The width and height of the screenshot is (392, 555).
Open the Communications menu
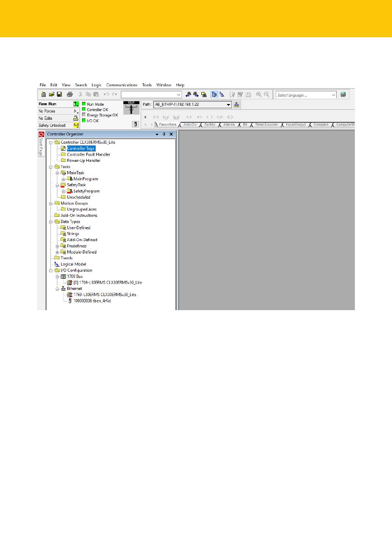tap(122, 85)
